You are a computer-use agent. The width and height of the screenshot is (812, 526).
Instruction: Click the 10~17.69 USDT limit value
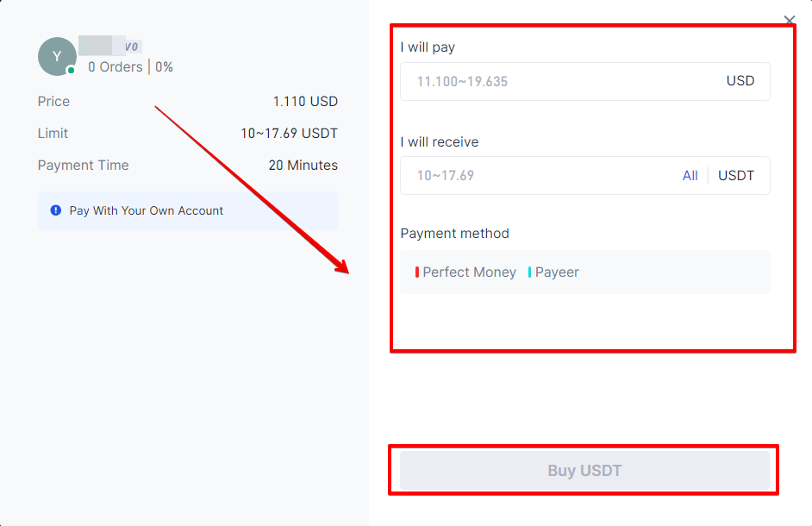point(289,133)
